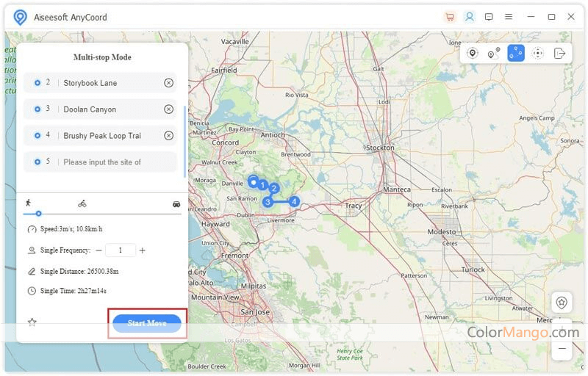This screenshot has width=588, height=376.
Task: Activate the Joystick Mode icon
Action: pos(538,53)
